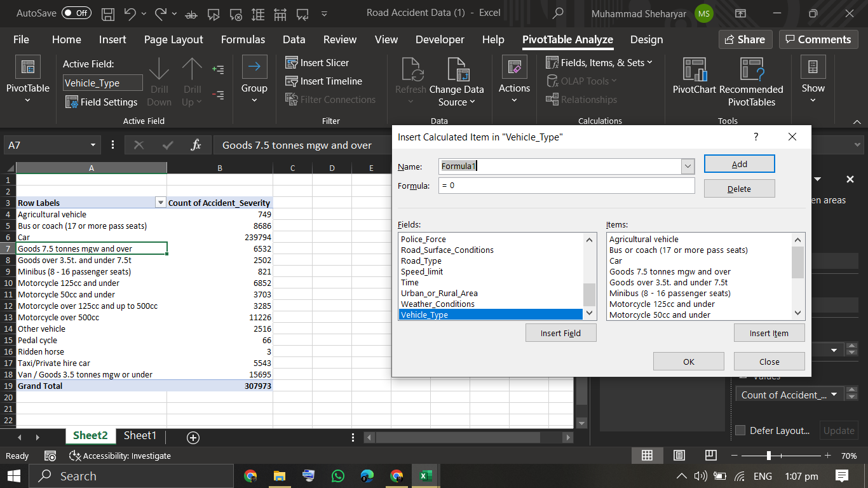Open the Name combo box dropdown
Screen dimensions: 868x488
[x=688, y=166]
